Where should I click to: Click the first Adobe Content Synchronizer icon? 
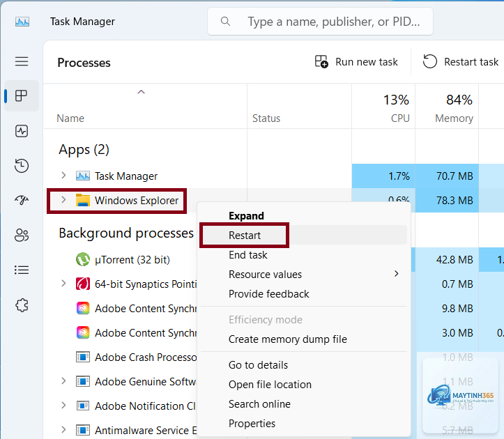point(83,308)
